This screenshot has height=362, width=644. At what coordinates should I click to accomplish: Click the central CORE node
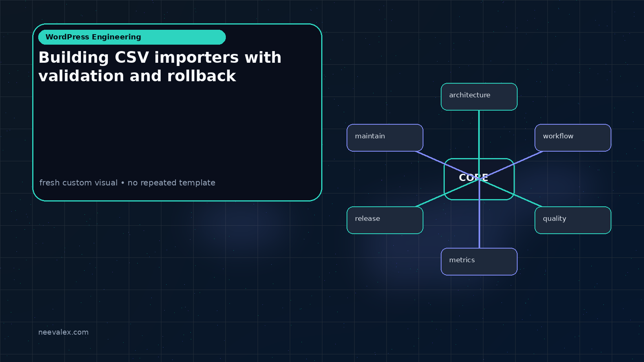479,179
